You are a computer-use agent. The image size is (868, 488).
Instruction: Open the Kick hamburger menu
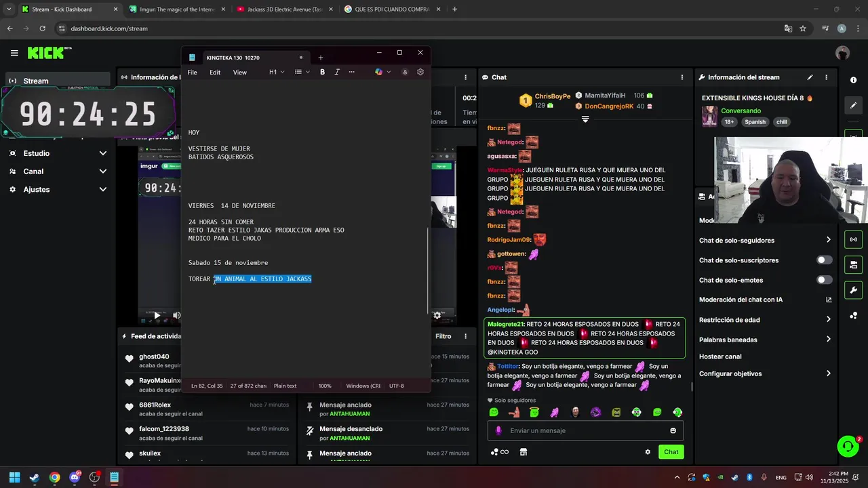(x=14, y=53)
